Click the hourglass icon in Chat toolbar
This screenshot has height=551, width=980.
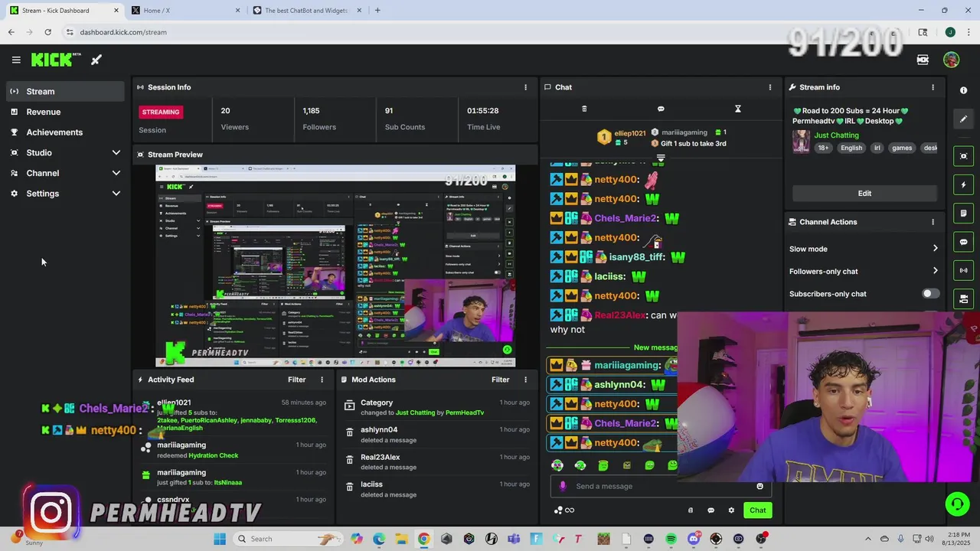pos(738,109)
